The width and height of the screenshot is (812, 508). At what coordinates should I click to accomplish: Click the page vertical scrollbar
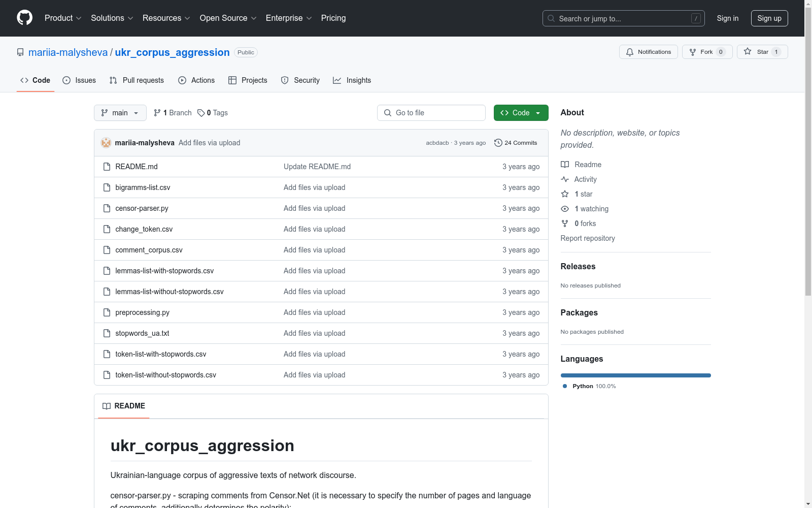tap(808, 152)
